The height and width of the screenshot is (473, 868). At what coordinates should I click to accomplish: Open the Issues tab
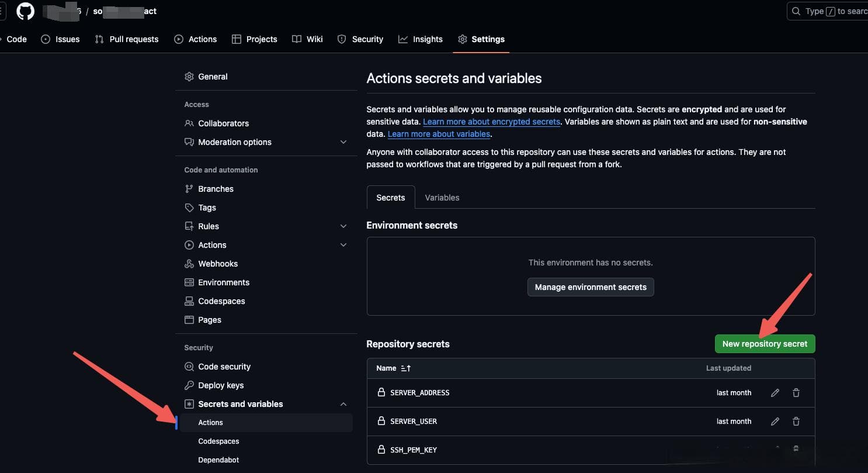pos(60,39)
